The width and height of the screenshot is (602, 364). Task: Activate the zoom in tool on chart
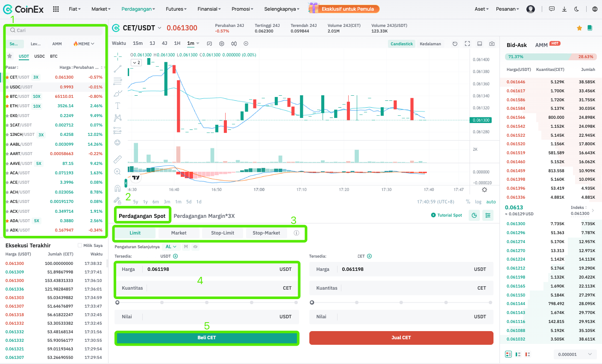tap(117, 172)
